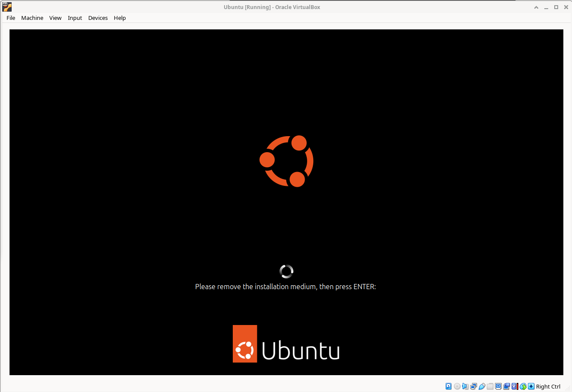This screenshot has width=572, height=392.
Task: Open the audio settings status icon
Action: (465, 386)
